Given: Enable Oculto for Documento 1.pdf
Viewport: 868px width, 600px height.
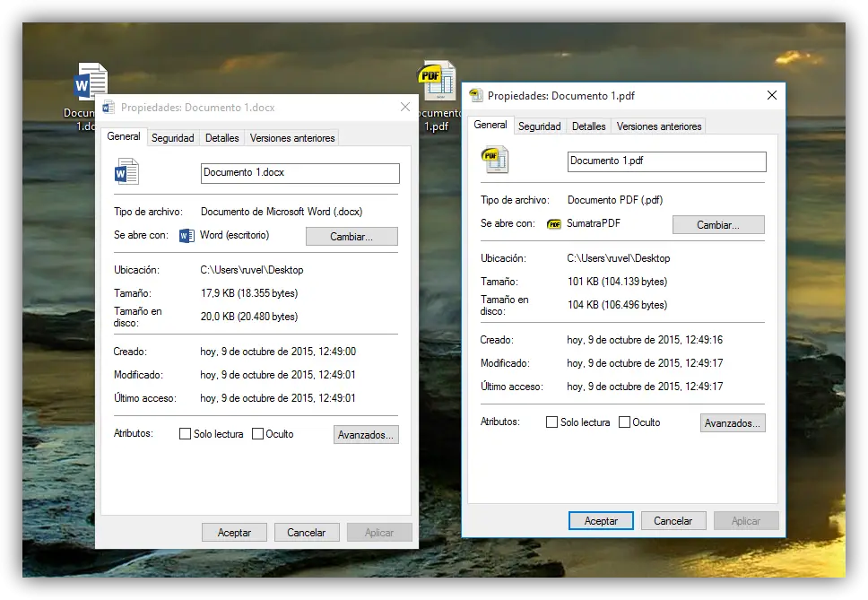Looking at the screenshot, I should [x=624, y=422].
